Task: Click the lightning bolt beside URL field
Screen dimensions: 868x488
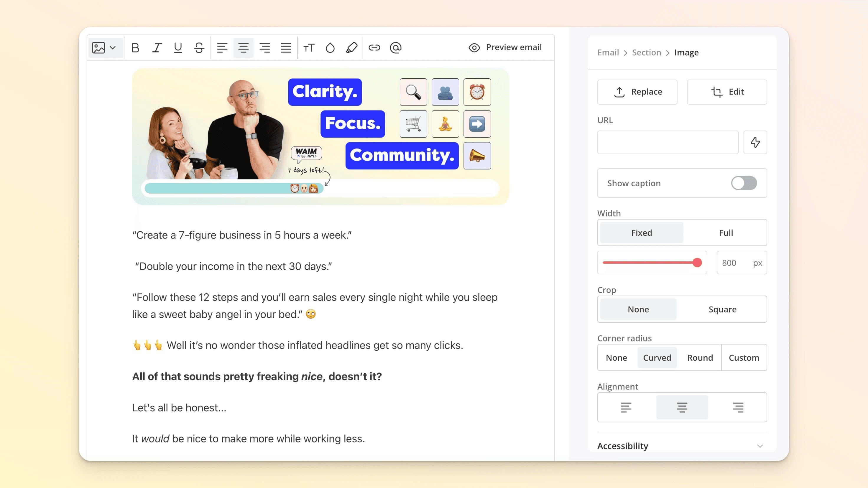Action: 755,142
